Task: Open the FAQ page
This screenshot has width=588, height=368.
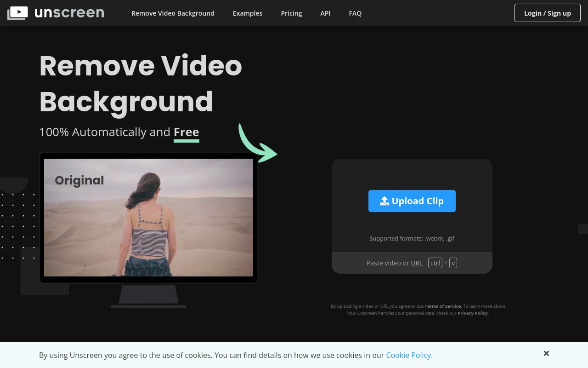Action: click(x=355, y=13)
